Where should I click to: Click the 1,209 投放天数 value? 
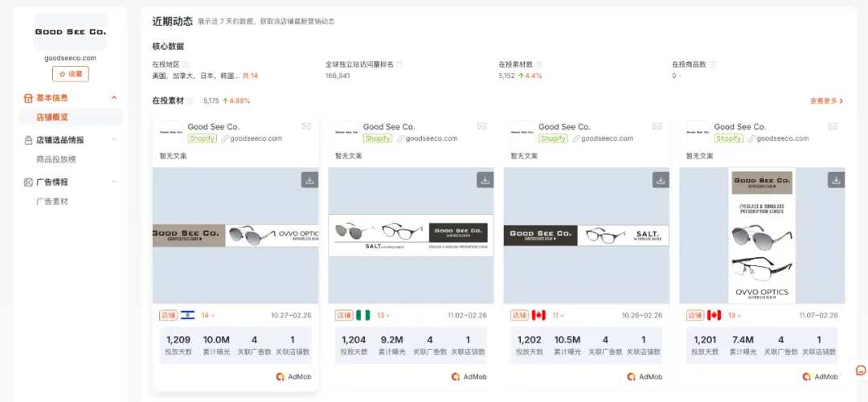pyautogui.click(x=178, y=340)
